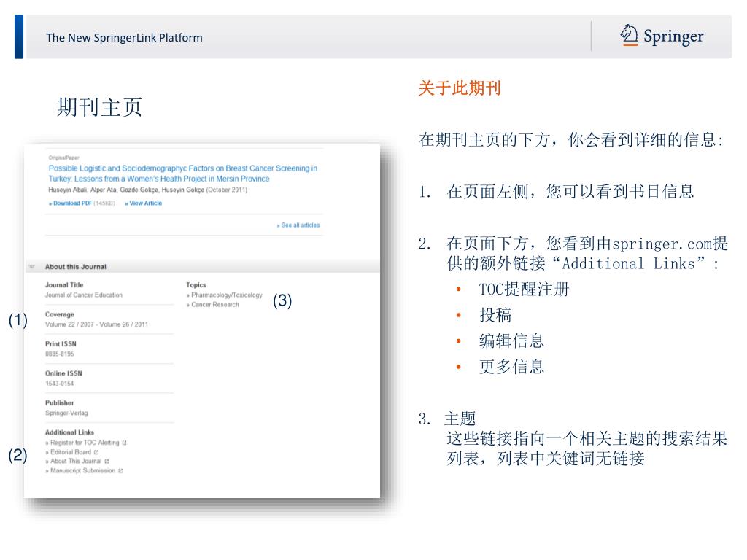The width and height of the screenshot is (747, 560).
Task: Click external-link icon beside Editorial Board
Action: click(x=96, y=452)
